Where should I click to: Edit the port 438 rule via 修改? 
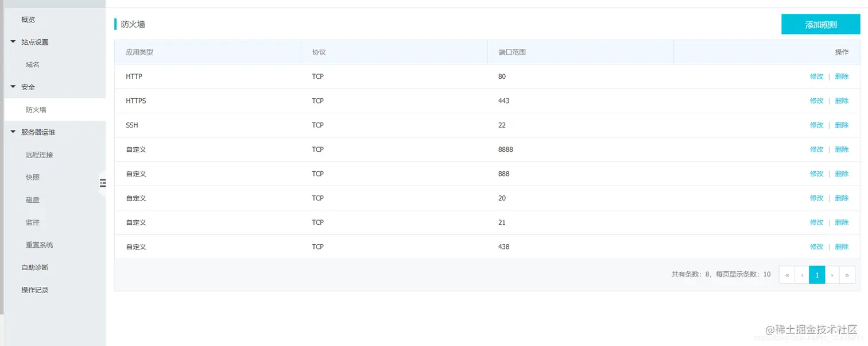click(816, 247)
